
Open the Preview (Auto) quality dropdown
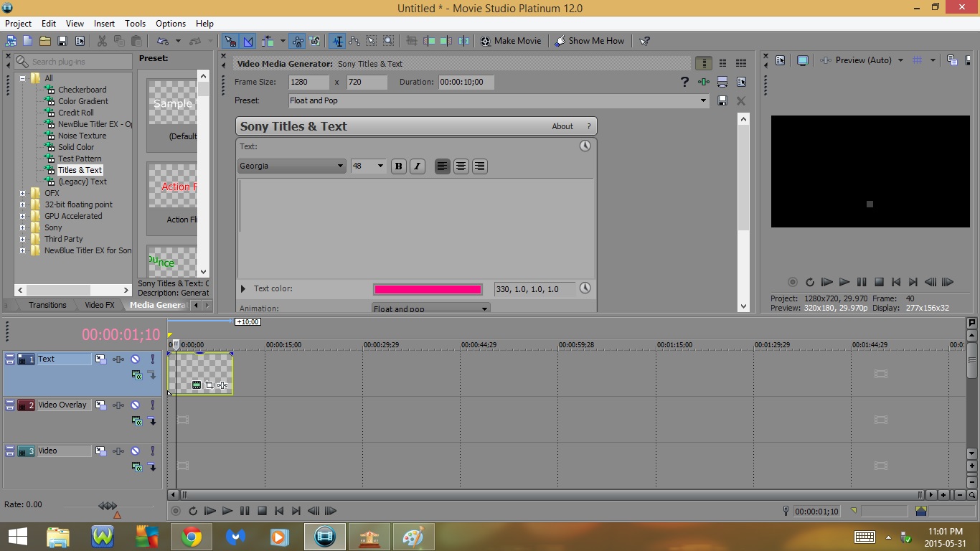tap(900, 60)
